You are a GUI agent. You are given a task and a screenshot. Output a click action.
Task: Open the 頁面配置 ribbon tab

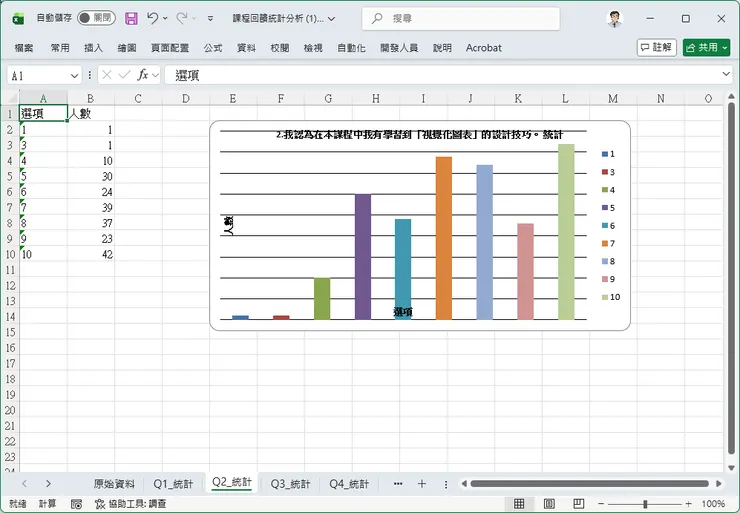(x=169, y=48)
